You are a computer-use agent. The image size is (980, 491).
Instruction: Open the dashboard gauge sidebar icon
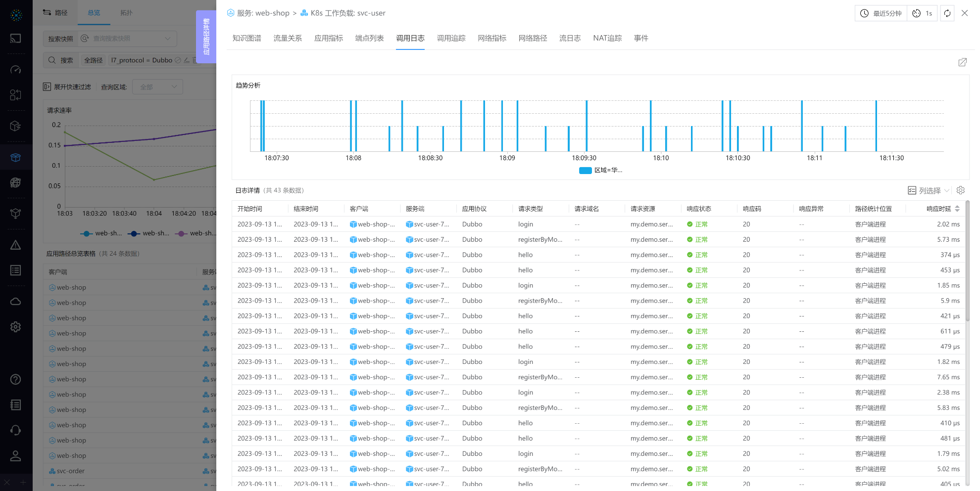(x=16, y=70)
